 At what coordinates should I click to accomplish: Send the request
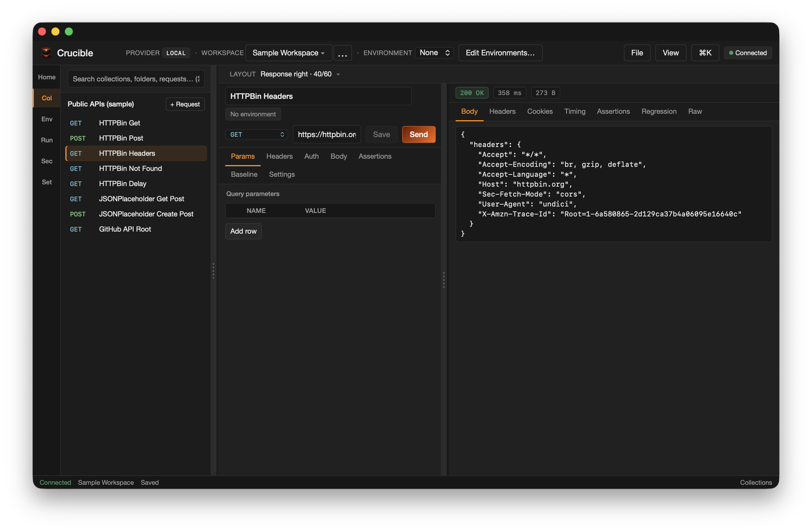[x=419, y=134]
